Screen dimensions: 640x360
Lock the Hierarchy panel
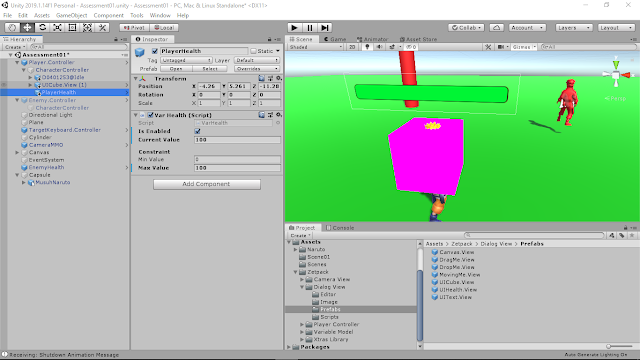[116, 39]
